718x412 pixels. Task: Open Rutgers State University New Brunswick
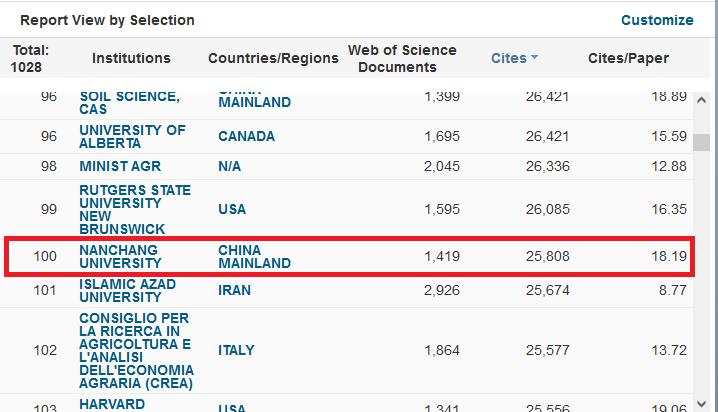point(134,209)
